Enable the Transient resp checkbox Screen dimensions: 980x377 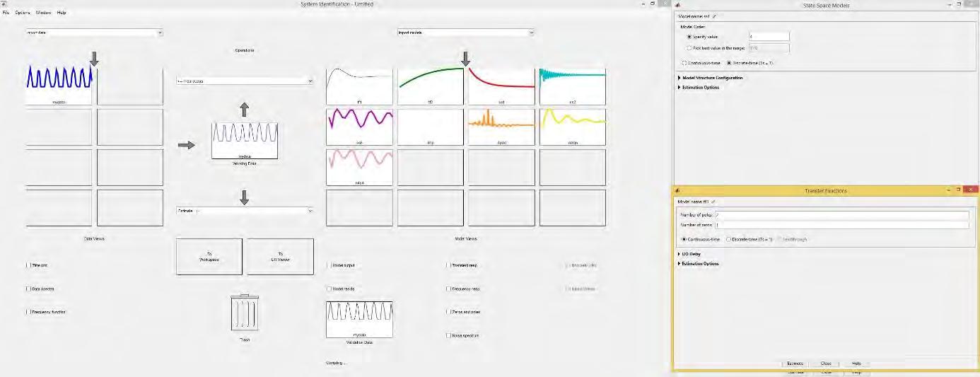(x=448, y=265)
